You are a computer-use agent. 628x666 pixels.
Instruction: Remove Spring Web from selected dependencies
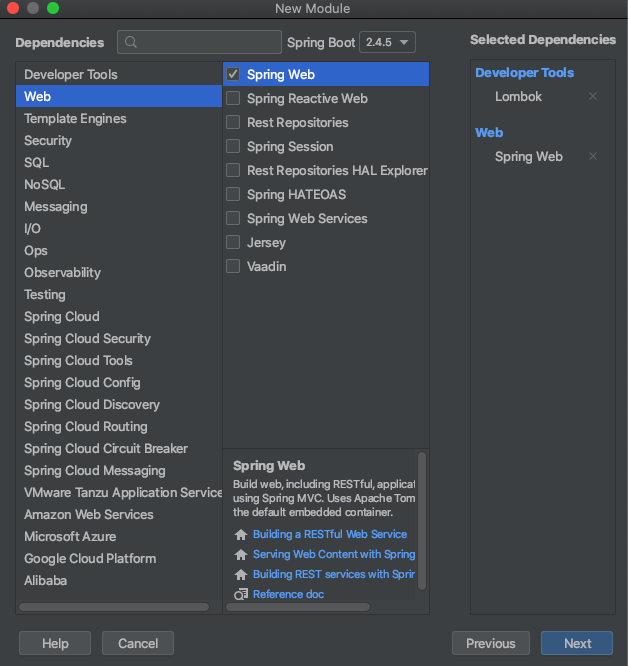point(593,156)
